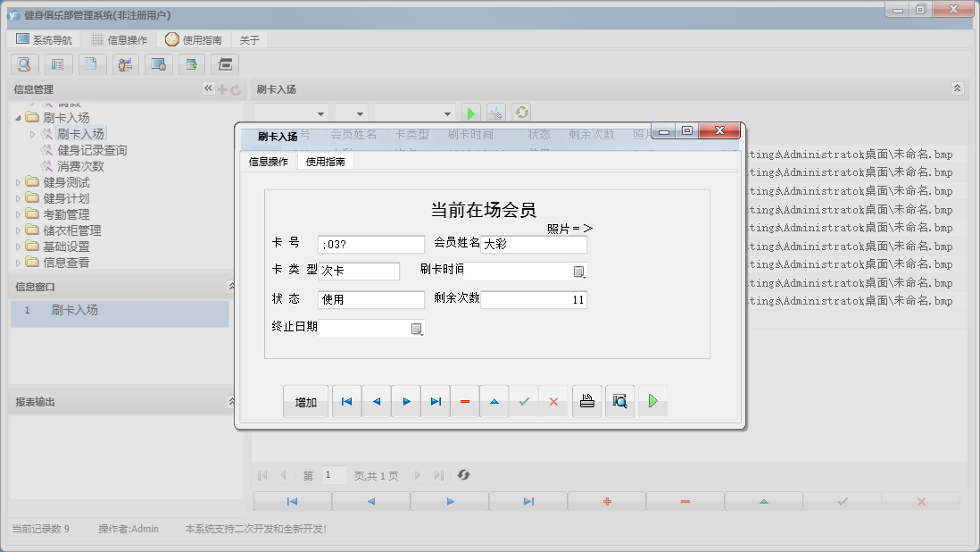
Task: Click the print icon in the dialog toolbar
Action: 586,402
